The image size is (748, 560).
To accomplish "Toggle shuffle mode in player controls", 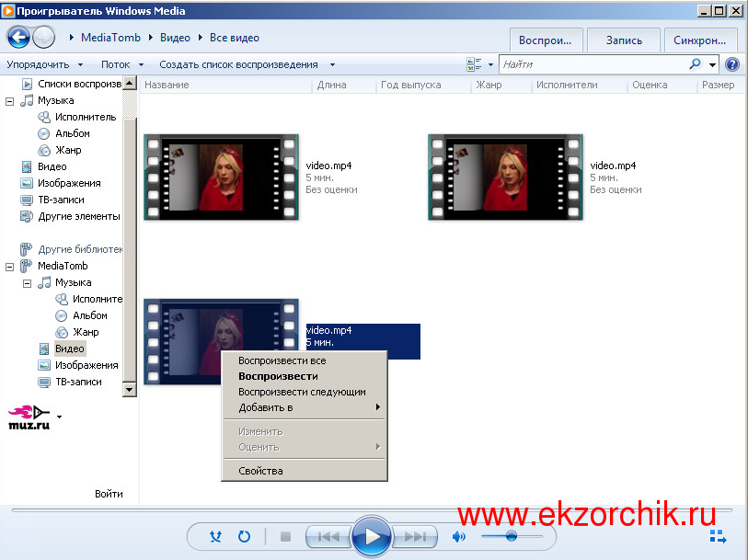I will [x=215, y=537].
